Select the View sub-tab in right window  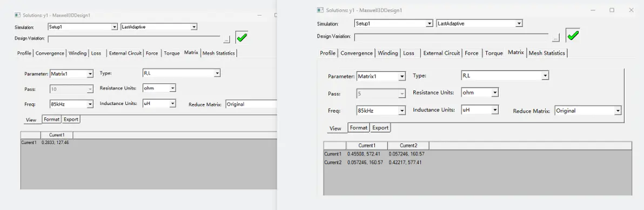pyautogui.click(x=335, y=128)
